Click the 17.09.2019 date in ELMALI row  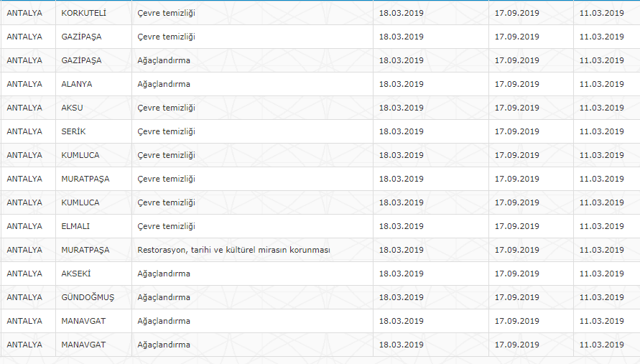(516, 226)
